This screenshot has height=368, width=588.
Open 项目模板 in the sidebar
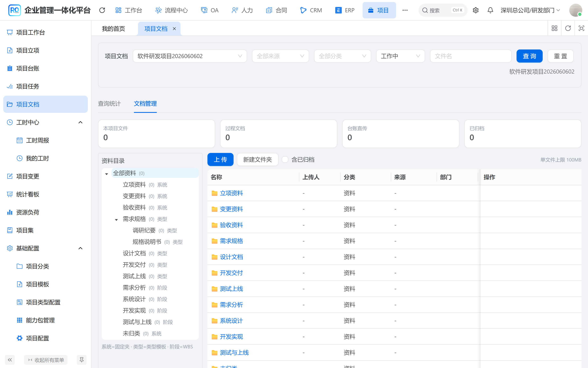click(x=46, y=284)
